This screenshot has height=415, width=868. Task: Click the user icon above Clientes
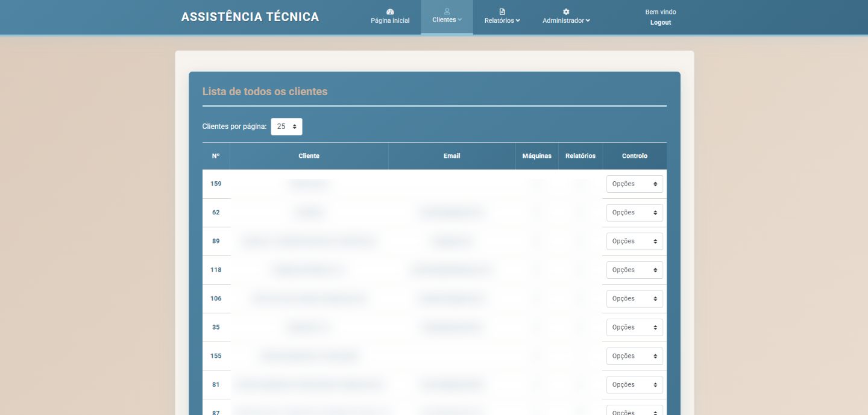point(447,11)
